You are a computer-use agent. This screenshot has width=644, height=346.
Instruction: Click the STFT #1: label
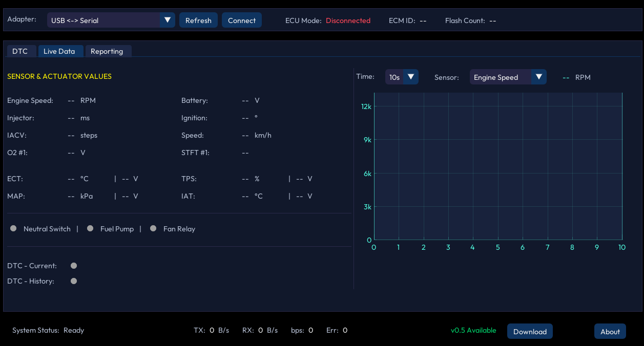(x=195, y=153)
